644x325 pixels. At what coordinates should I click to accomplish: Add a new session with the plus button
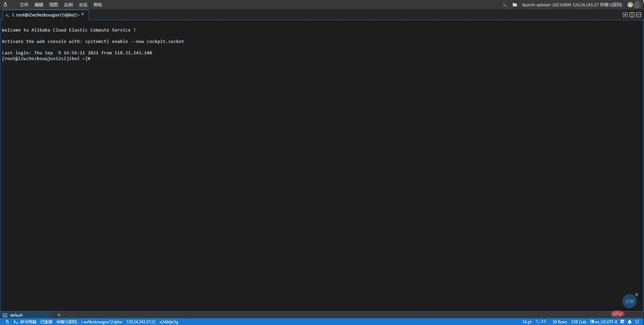tap(59, 315)
